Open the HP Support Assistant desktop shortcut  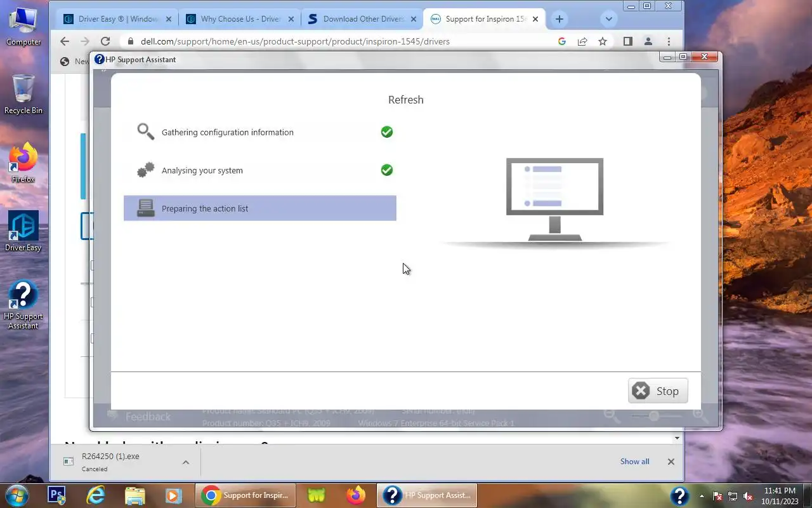pos(23,305)
